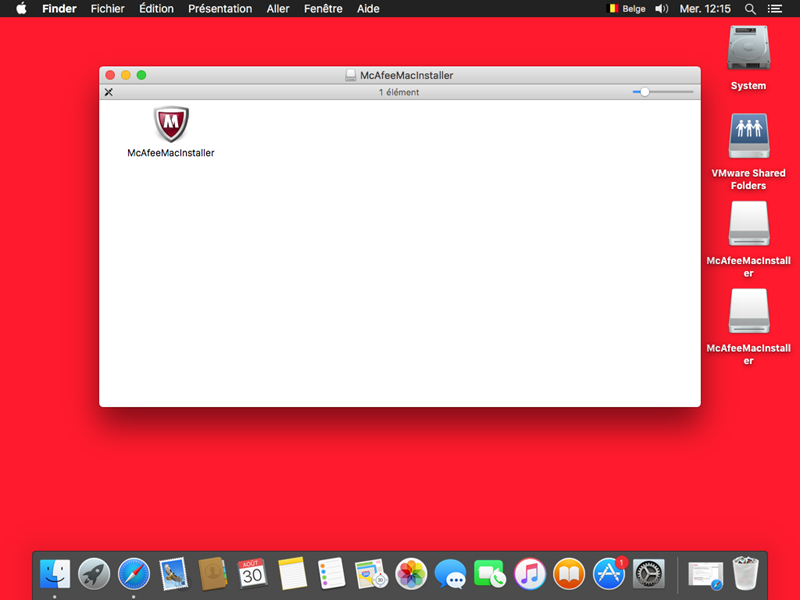Image resolution: width=800 pixels, height=600 pixels.
Task: Open the Aide menu
Action: coord(368,9)
